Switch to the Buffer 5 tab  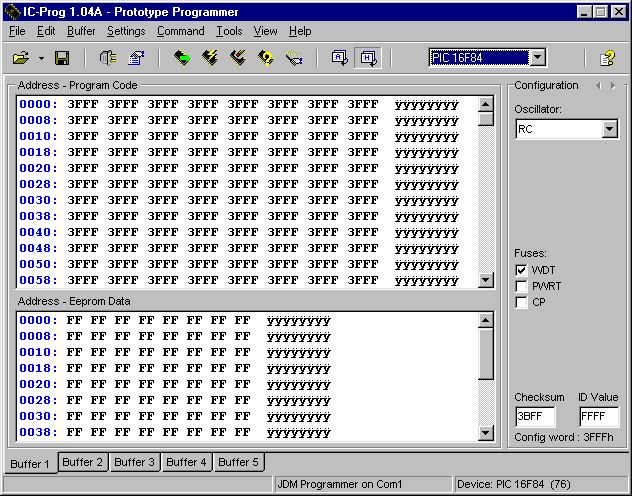coord(238,462)
